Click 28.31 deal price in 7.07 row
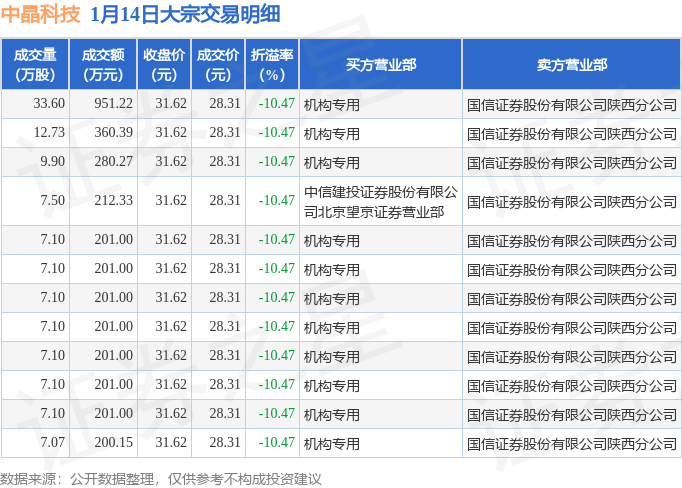Viewport: 682px width, 488px height. pyautogui.click(x=224, y=442)
